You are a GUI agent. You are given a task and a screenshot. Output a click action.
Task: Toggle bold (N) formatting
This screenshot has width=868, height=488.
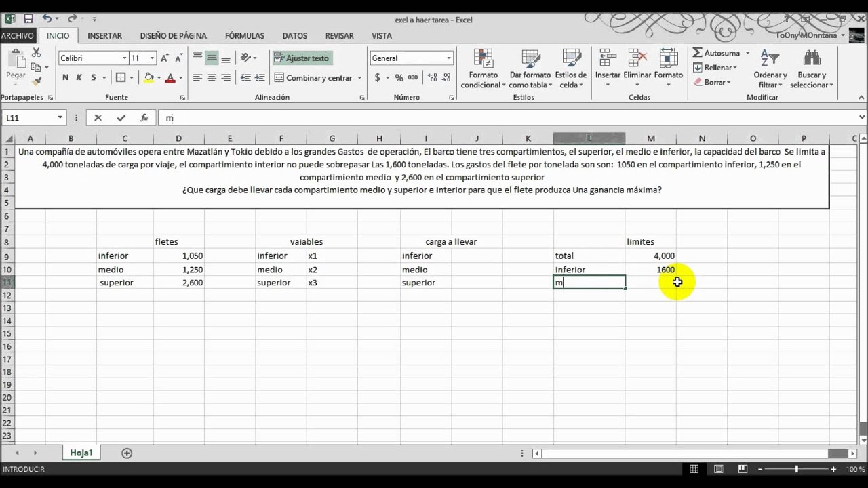click(x=65, y=78)
